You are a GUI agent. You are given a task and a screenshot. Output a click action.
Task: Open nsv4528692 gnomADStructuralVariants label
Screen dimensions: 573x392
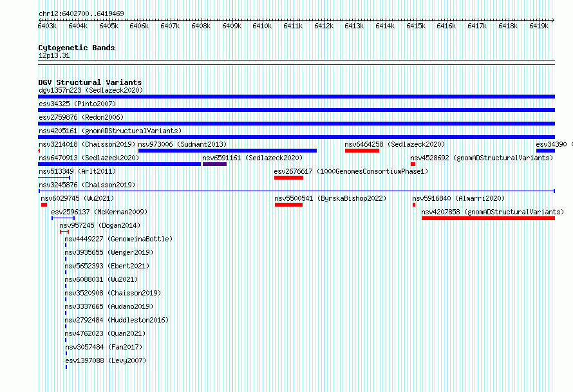pyautogui.click(x=482, y=158)
